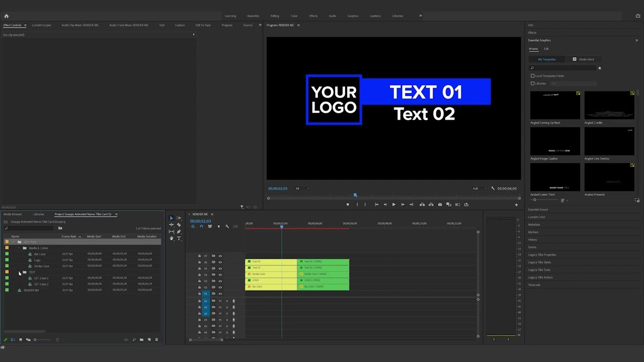Select the Pen tool
The width and height of the screenshot is (644, 362).
coord(179,231)
